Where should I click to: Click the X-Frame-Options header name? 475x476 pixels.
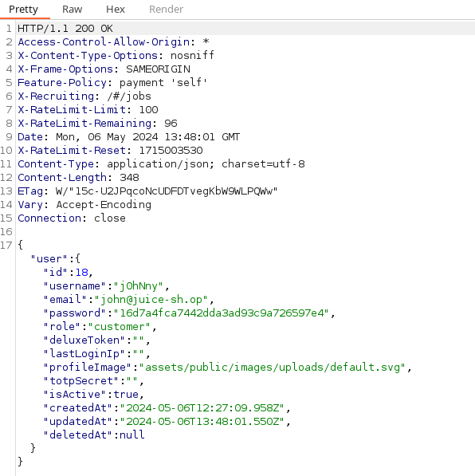coord(65,69)
